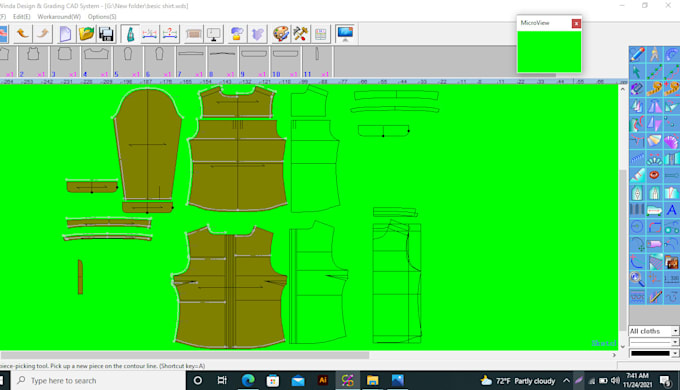
Task: Select the red button tool
Action: pos(654,175)
